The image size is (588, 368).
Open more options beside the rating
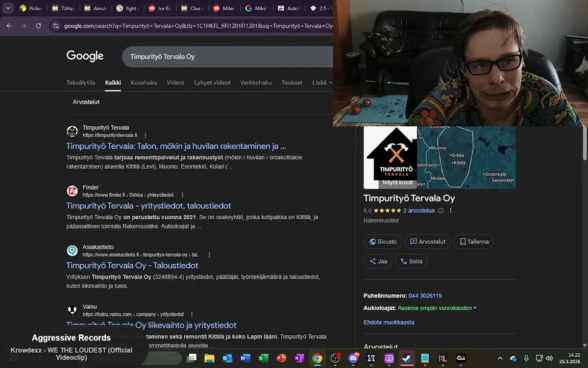tap(451, 210)
